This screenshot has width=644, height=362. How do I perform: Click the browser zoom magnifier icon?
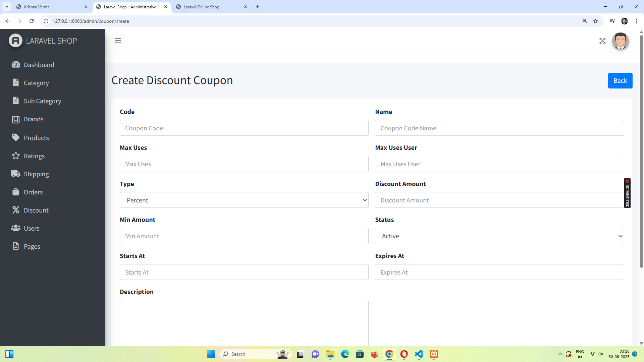(585, 21)
